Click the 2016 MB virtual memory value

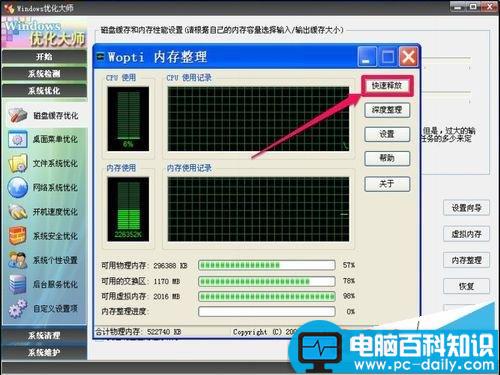tap(167, 296)
